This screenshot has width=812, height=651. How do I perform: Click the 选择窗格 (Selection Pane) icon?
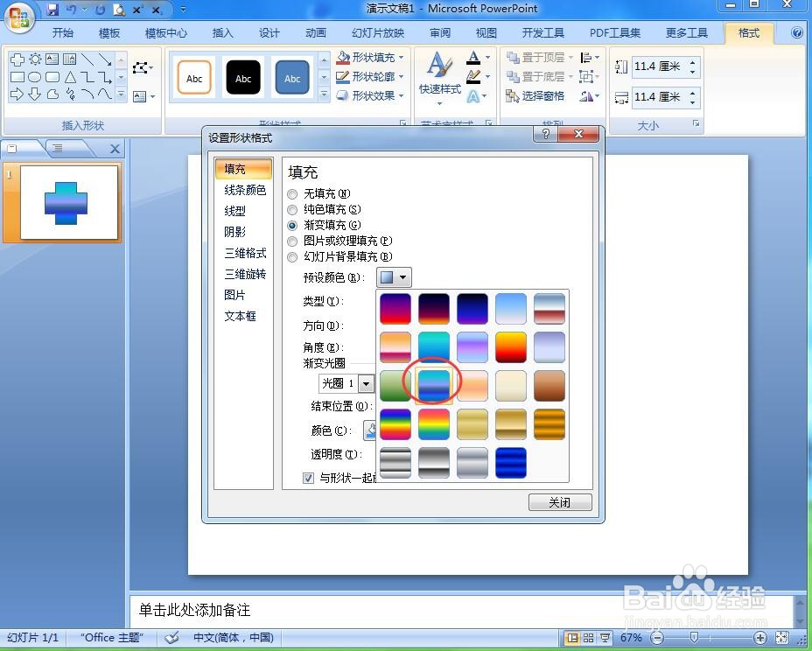(x=536, y=95)
